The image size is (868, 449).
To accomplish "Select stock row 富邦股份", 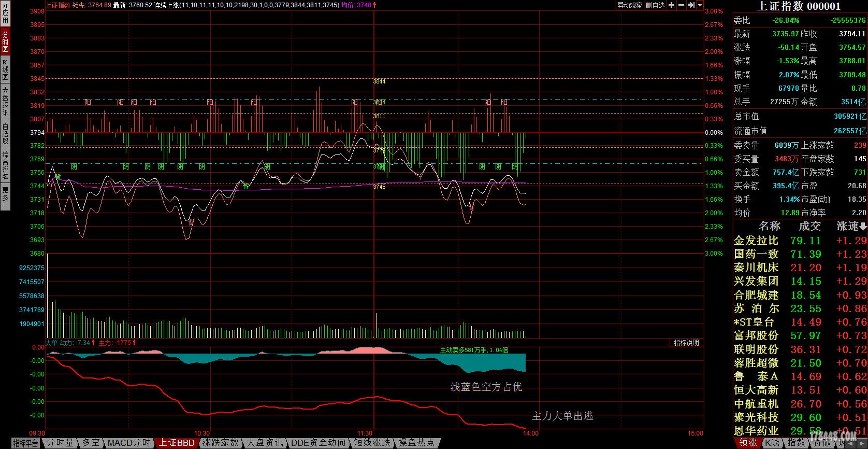I will click(x=800, y=335).
